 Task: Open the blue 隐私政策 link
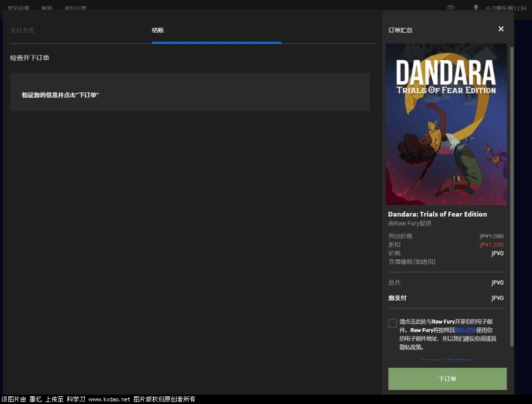(465, 330)
